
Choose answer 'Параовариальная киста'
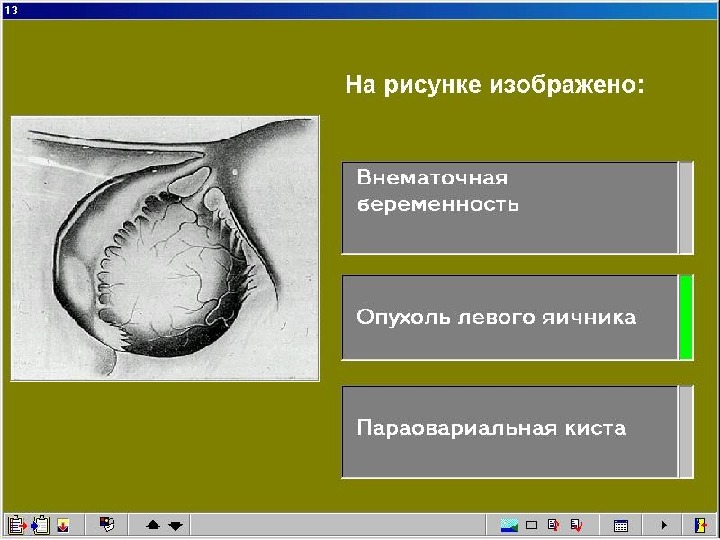click(x=510, y=432)
